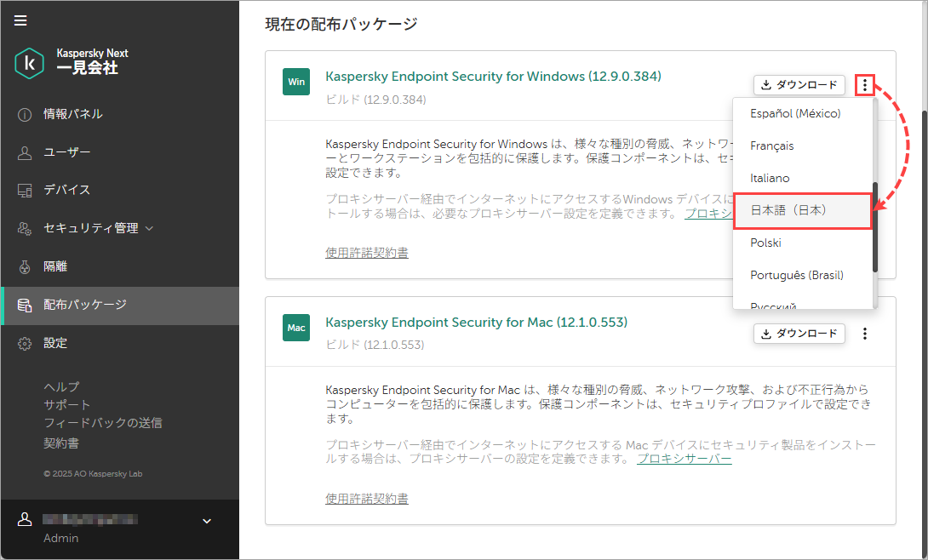Expand the セキュリティ管理 submenu chevron
This screenshot has width=928, height=560.
coord(149,228)
